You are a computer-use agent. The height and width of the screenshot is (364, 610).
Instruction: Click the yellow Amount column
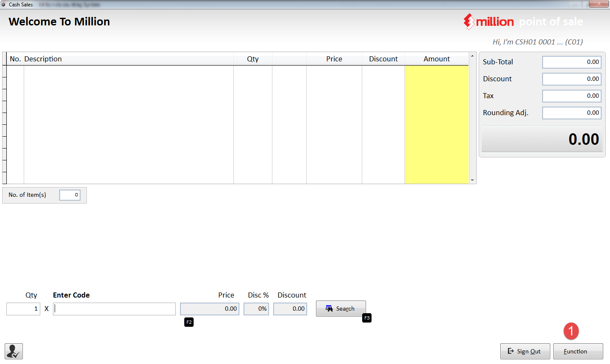pyautogui.click(x=436, y=123)
